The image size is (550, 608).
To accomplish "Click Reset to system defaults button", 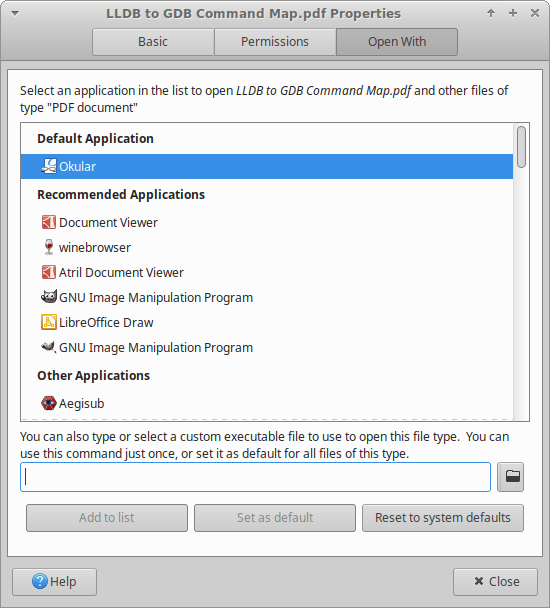I will point(443,518).
